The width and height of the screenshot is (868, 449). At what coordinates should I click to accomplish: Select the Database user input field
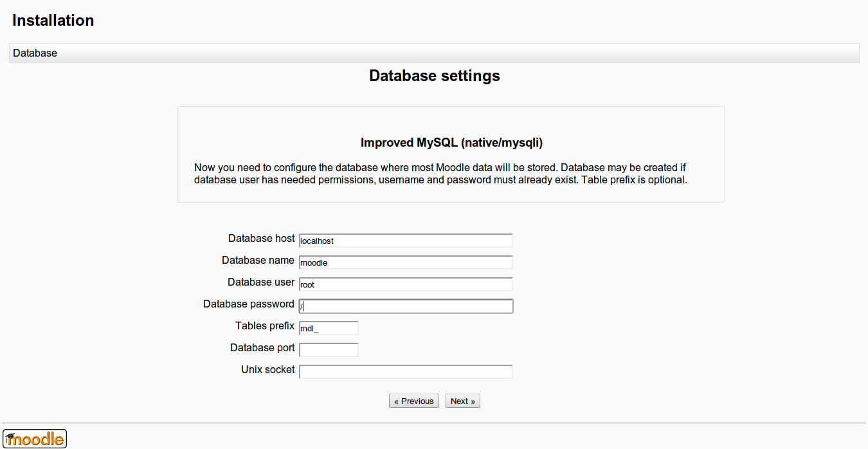click(406, 284)
